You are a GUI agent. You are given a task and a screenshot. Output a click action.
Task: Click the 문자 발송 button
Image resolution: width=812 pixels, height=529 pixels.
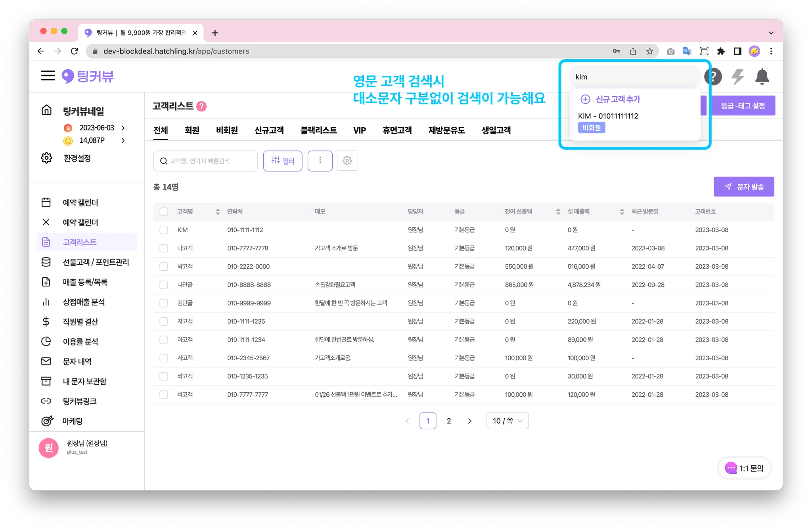[743, 187]
